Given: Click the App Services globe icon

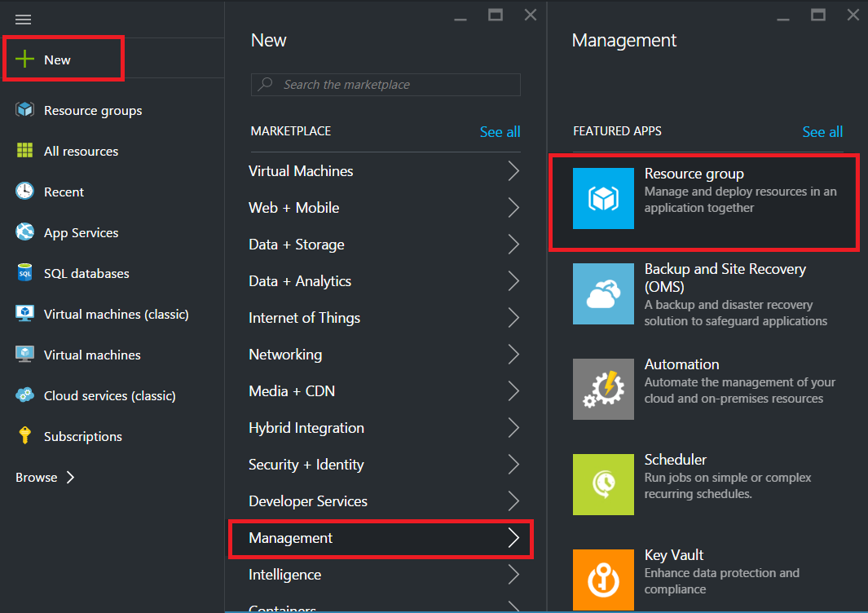Looking at the screenshot, I should click(24, 232).
